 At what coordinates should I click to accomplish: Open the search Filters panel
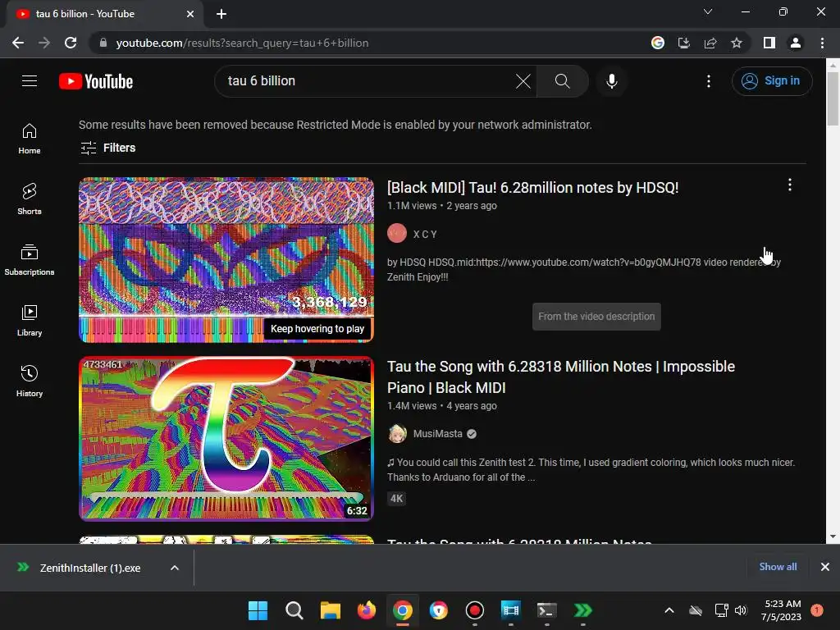click(107, 148)
